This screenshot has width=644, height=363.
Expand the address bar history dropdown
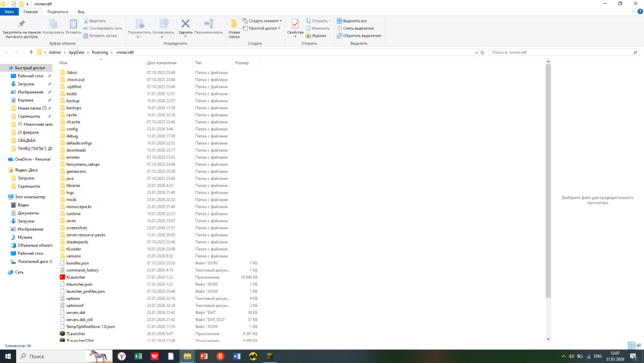476,53
